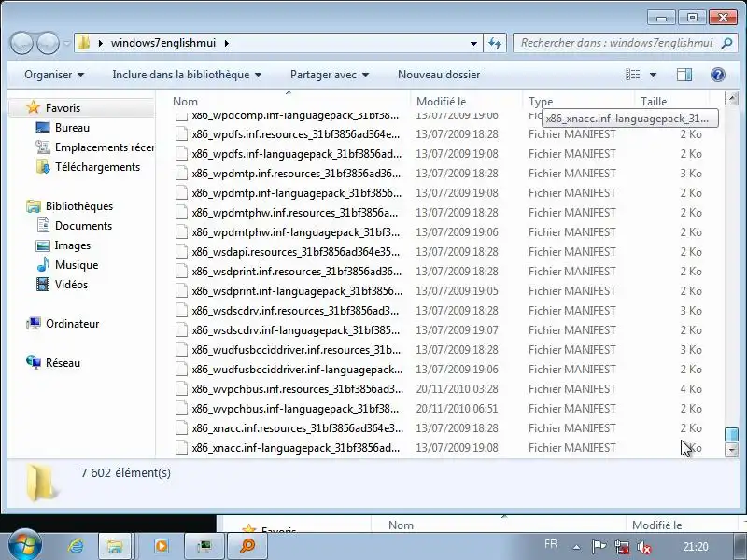Select Bibliothèques in navigation pane
This screenshot has height=560, width=747.
[x=70, y=205]
